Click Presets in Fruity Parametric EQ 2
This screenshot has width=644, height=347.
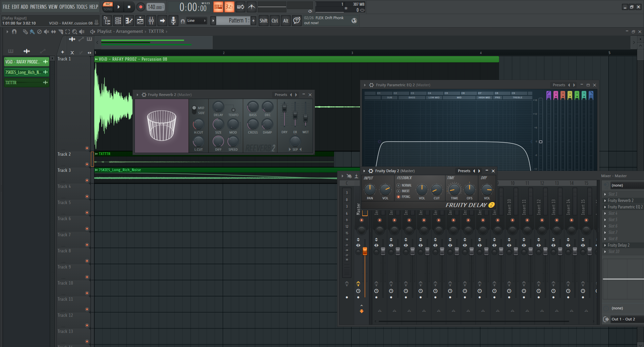pyautogui.click(x=559, y=85)
